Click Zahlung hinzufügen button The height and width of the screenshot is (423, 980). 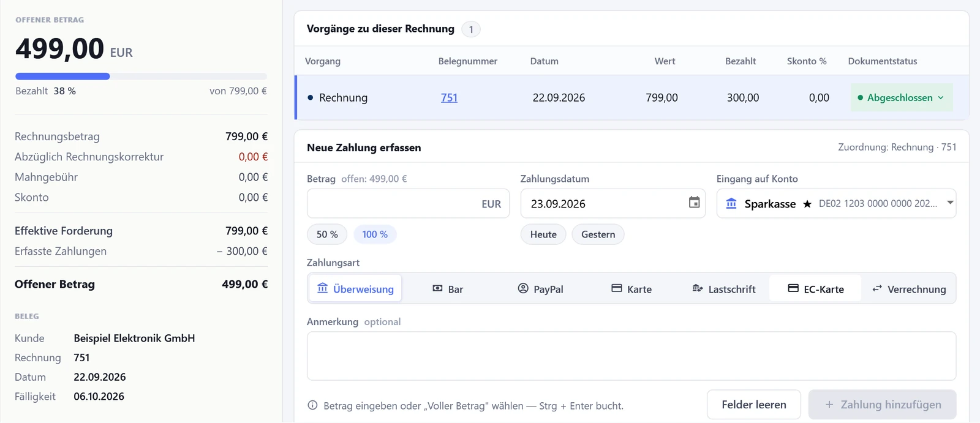(x=883, y=405)
